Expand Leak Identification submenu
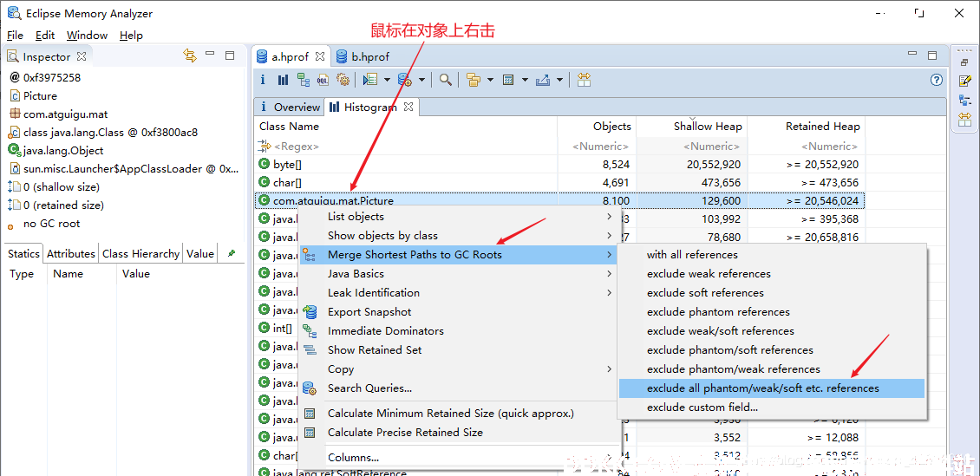The width and height of the screenshot is (980, 476). 610,292
